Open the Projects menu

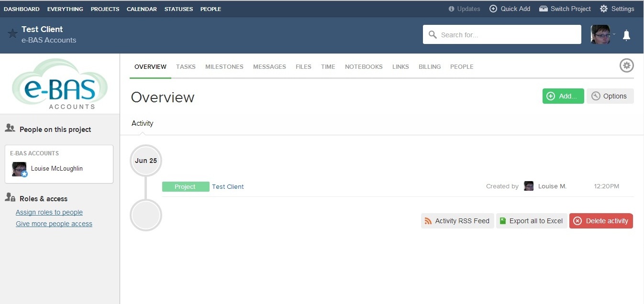(x=105, y=9)
